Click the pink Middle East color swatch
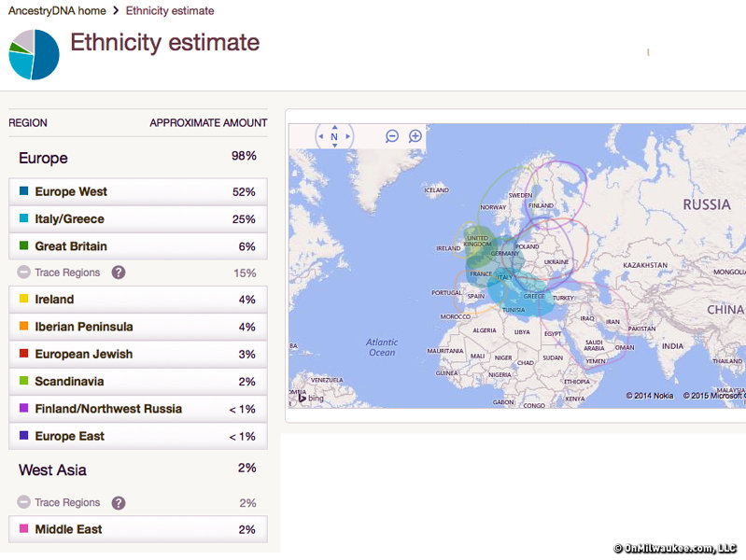746x560 pixels. [23, 528]
